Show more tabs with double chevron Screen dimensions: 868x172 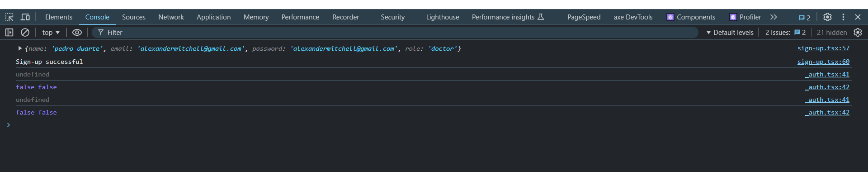(x=774, y=17)
